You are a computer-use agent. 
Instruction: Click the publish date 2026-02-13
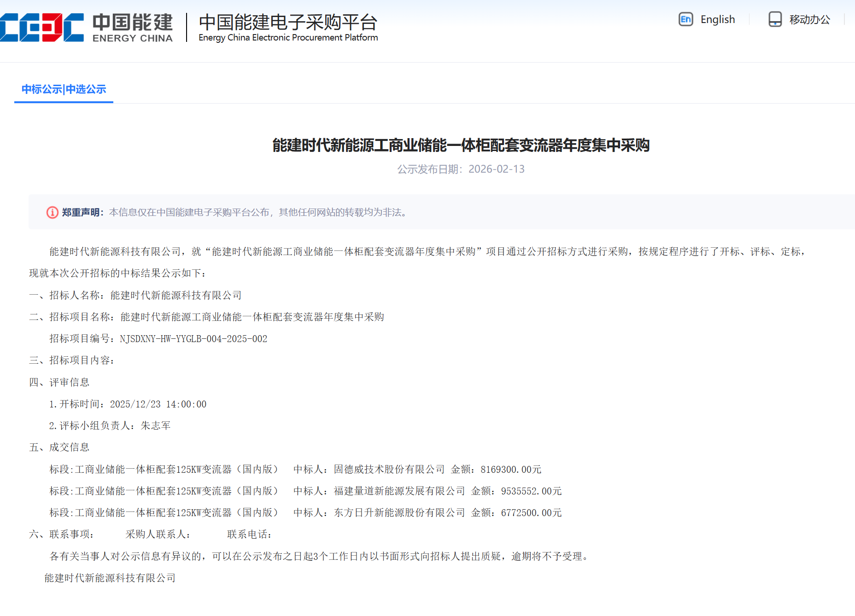tap(496, 169)
